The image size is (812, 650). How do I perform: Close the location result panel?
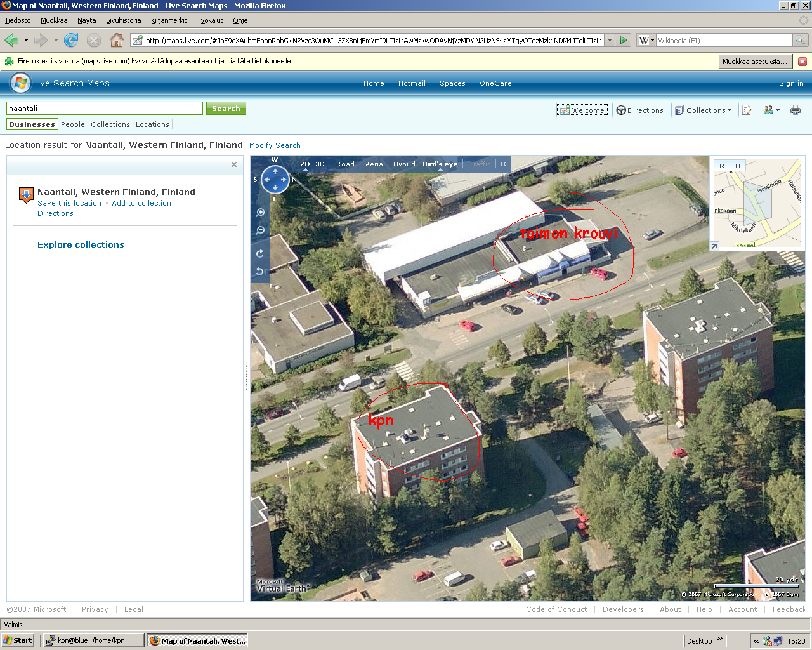click(x=234, y=164)
